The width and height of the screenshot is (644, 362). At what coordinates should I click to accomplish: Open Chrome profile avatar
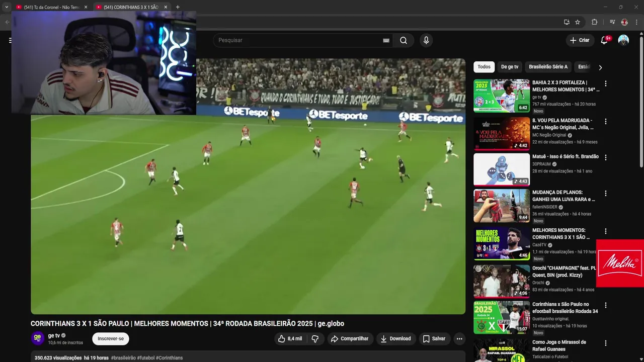tap(624, 22)
